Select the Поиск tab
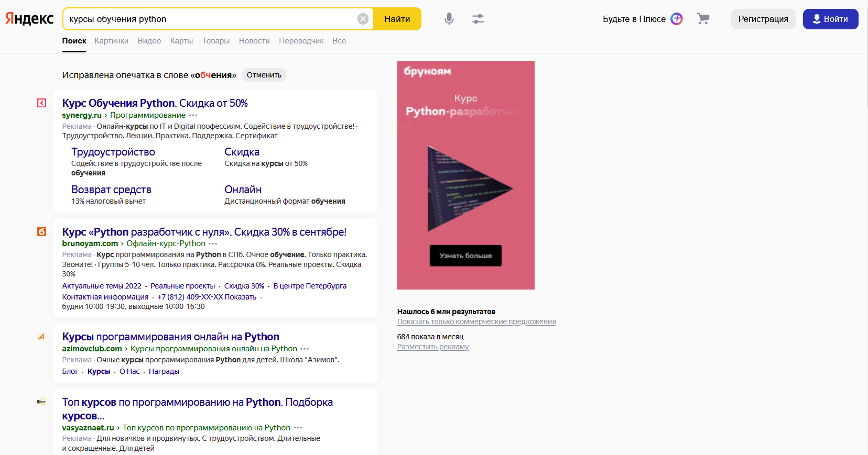 click(x=74, y=41)
